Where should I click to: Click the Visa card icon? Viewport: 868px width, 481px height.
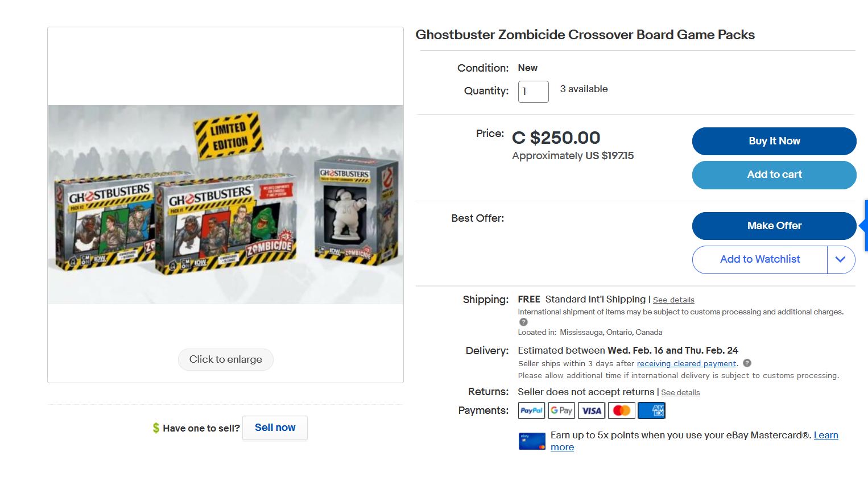(x=592, y=410)
